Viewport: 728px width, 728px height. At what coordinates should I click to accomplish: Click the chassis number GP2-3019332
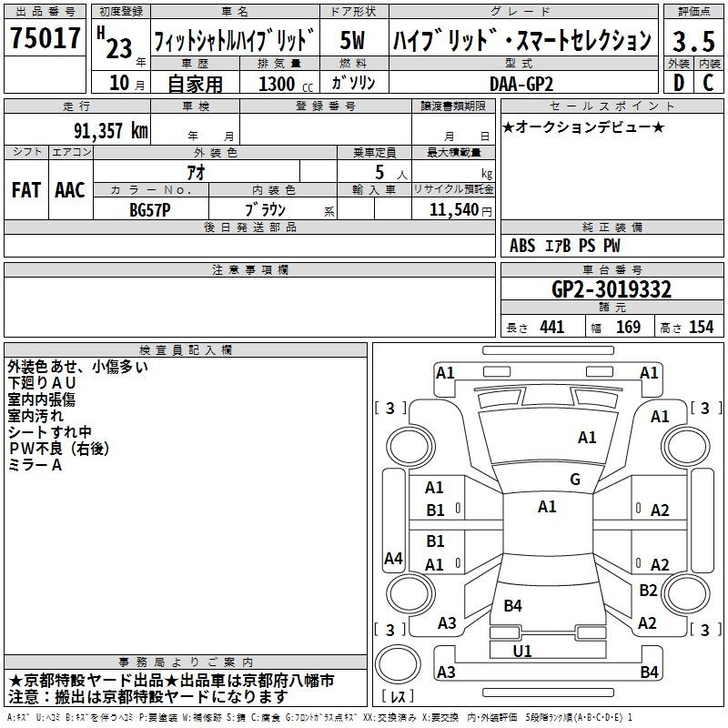click(x=611, y=289)
